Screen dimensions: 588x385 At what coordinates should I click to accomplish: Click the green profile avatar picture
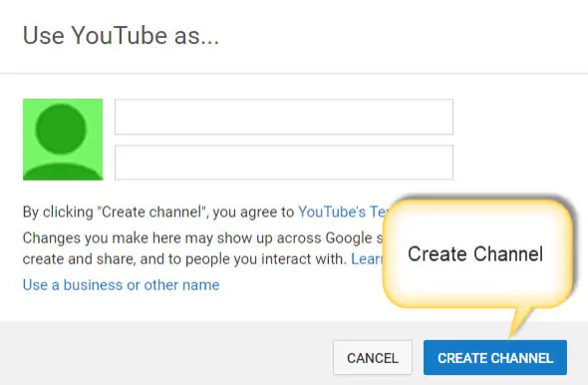[x=63, y=140]
